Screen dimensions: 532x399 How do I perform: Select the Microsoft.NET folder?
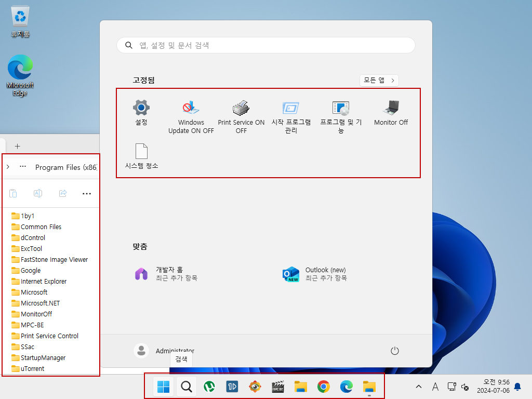point(36,303)
